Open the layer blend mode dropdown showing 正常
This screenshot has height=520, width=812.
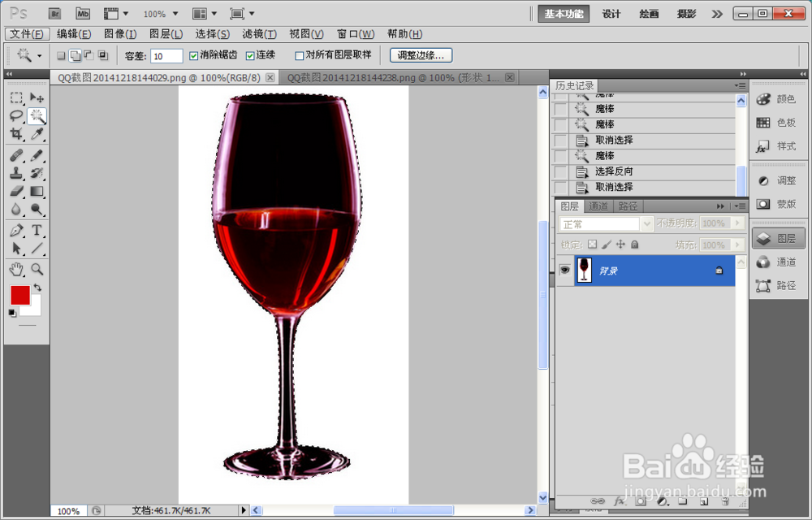pos(646,223)
